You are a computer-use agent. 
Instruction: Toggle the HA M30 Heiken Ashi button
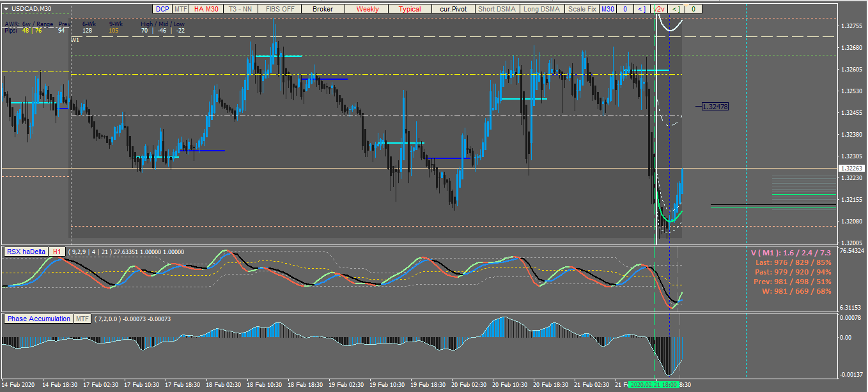(x=206, y=9)
